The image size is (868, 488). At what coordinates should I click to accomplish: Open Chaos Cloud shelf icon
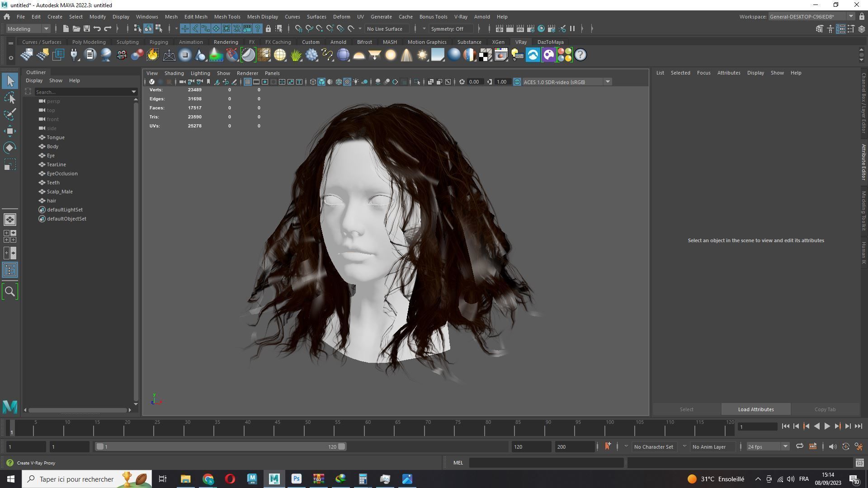pyautogui.click(x=533, y=55)
